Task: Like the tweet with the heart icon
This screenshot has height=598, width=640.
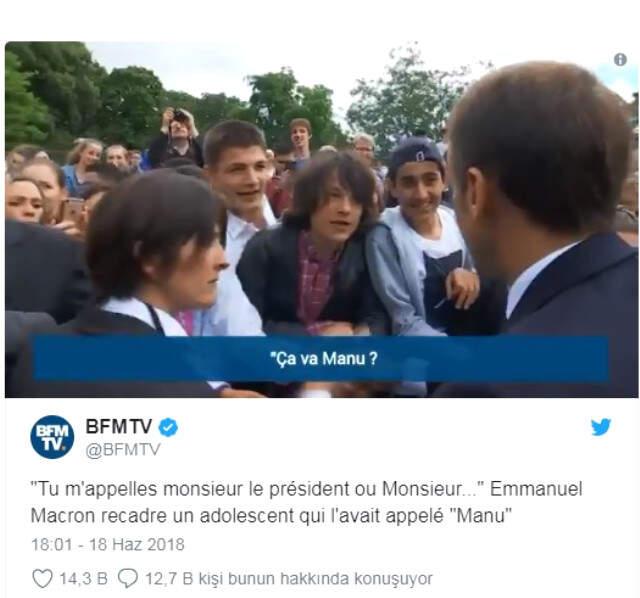Action: (x=42, y=579)
